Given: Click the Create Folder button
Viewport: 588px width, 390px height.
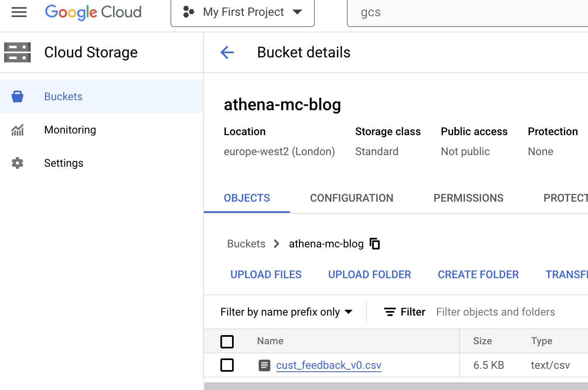Looking at the screenshot, I should (x=478, y=274).
